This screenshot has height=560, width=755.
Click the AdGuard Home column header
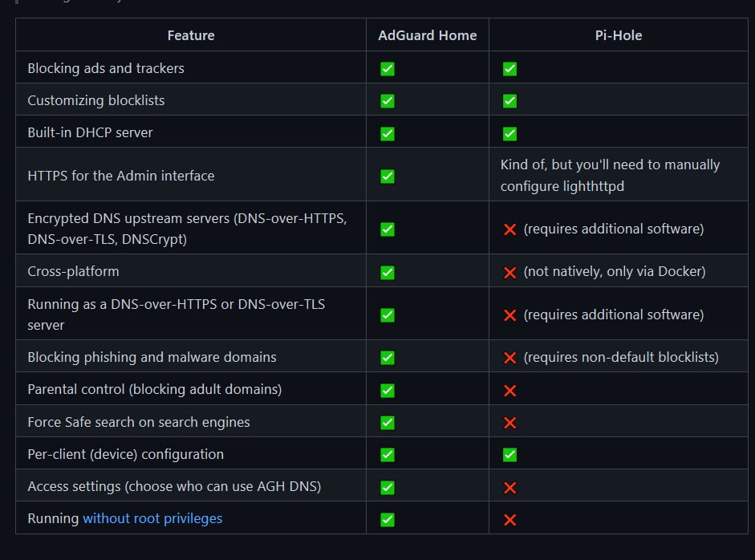(427, 35)
